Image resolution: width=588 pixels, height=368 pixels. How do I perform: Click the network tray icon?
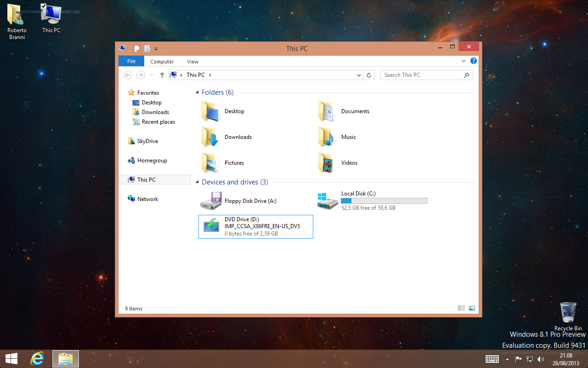pos(530,359)
